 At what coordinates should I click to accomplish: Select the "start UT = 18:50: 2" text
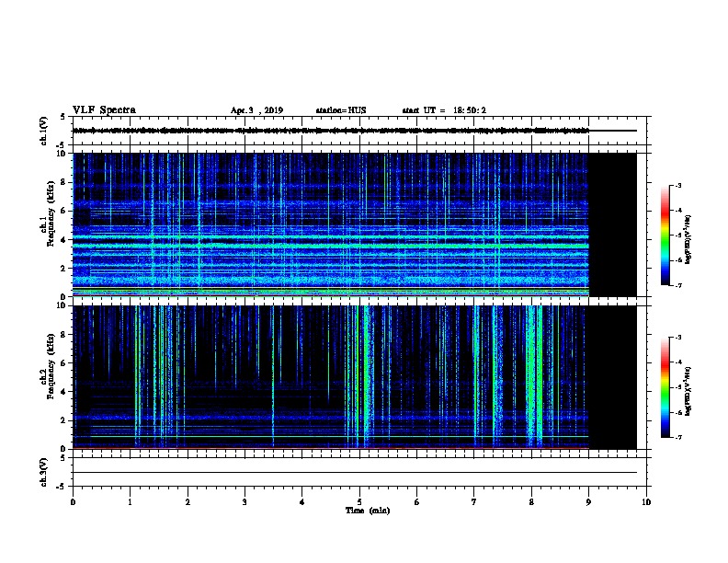[x=444, y=110]
